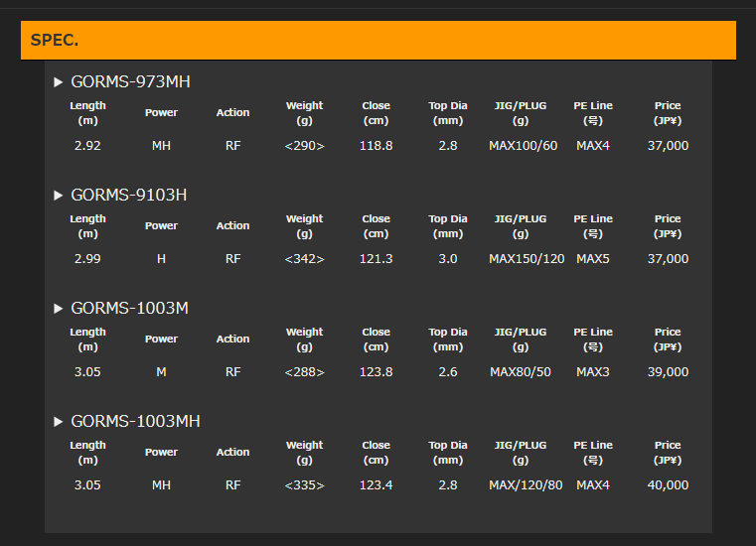Image resolution: width=756 pixels, height=546 pixels.
Task: Click PE Line value MAX5
Action: [593, 259]
